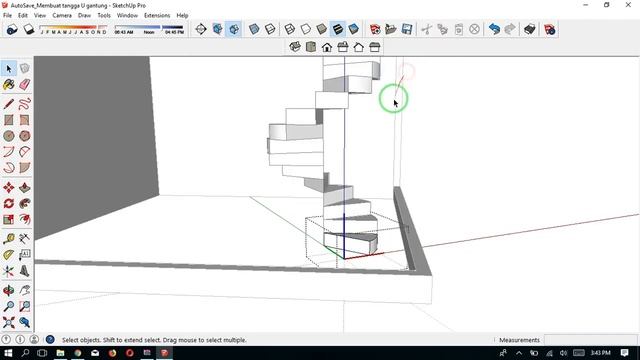This screenshot has height=360, width=640.
Task: Select the Follow Me tool
Action: [x=24, y=203]
